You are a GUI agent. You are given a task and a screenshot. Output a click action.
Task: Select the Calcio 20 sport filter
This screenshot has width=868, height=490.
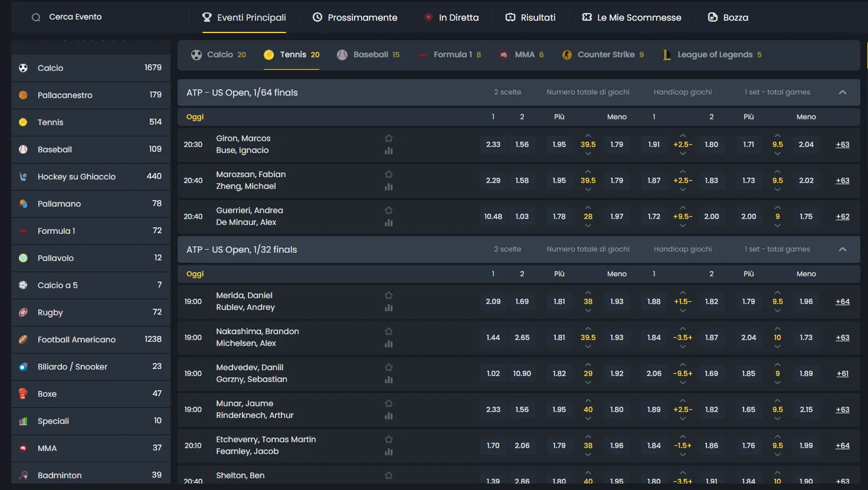(x=218, y=55)
